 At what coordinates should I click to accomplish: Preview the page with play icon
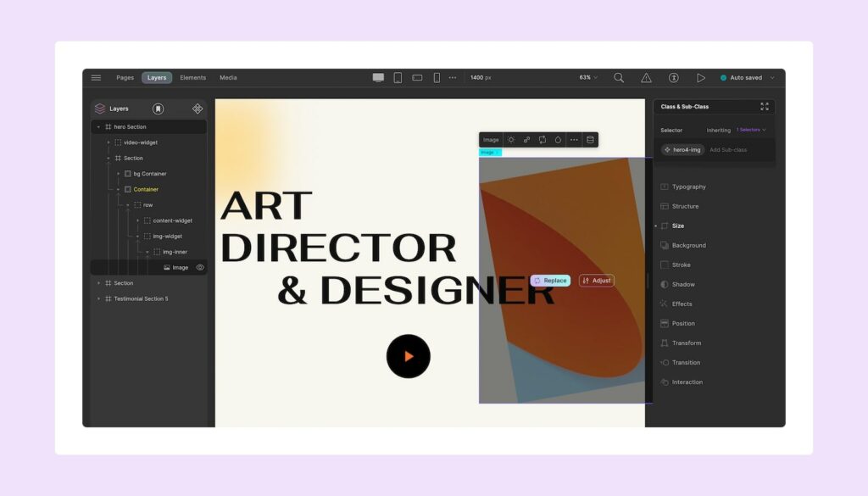(700, 77)
